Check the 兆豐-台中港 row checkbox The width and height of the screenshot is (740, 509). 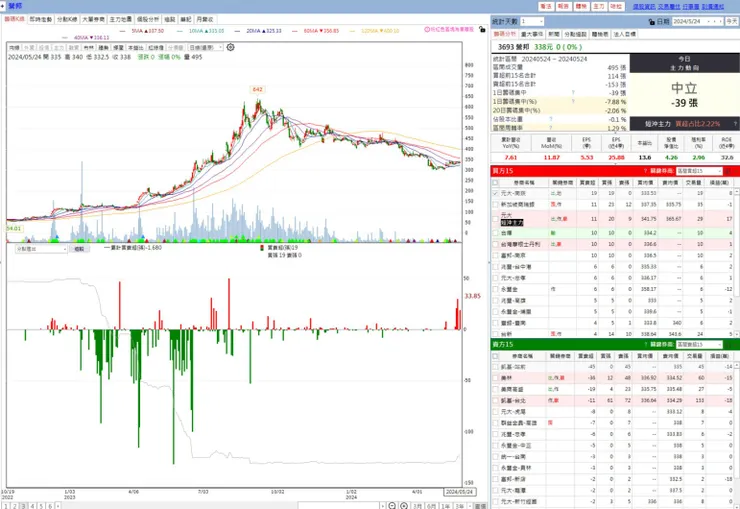point(495,267)
